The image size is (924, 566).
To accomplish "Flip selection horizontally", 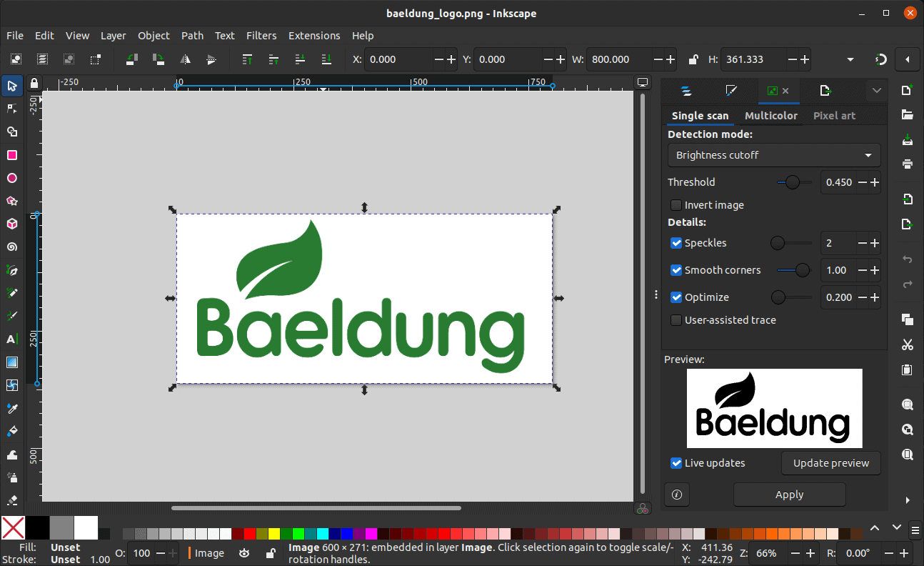I will coord(185,59).
